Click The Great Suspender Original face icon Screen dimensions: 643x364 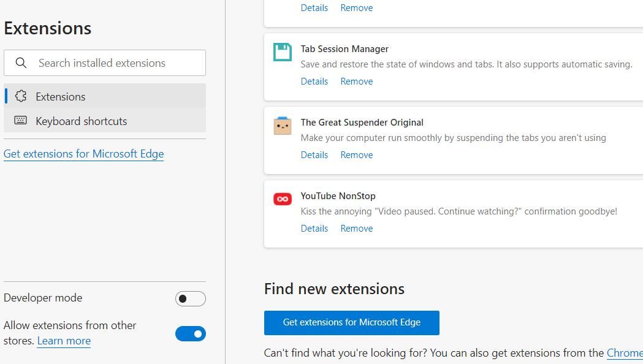pos(283,126)
